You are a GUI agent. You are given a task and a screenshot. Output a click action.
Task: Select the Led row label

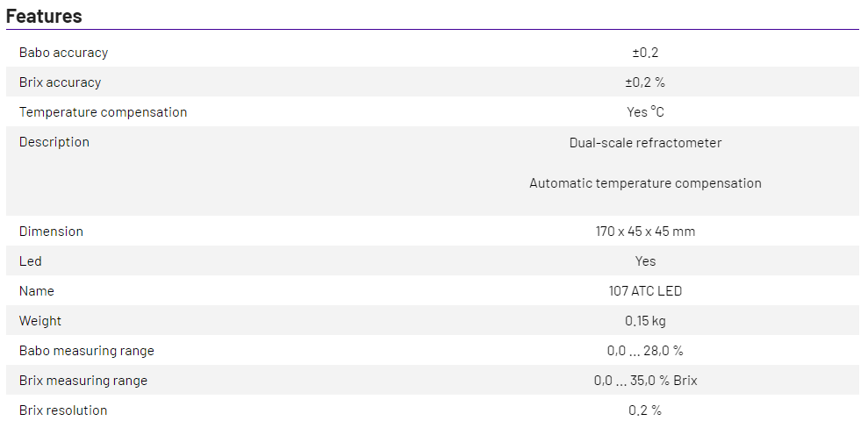tap(30, 261)
